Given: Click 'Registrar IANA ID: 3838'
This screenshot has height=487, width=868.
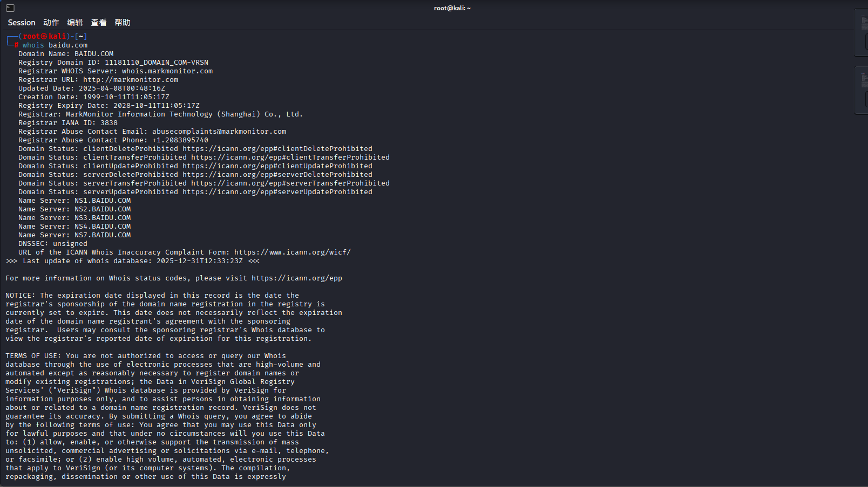Looking at the screenshot, I should pyautogui.click(x=68, y=123).
